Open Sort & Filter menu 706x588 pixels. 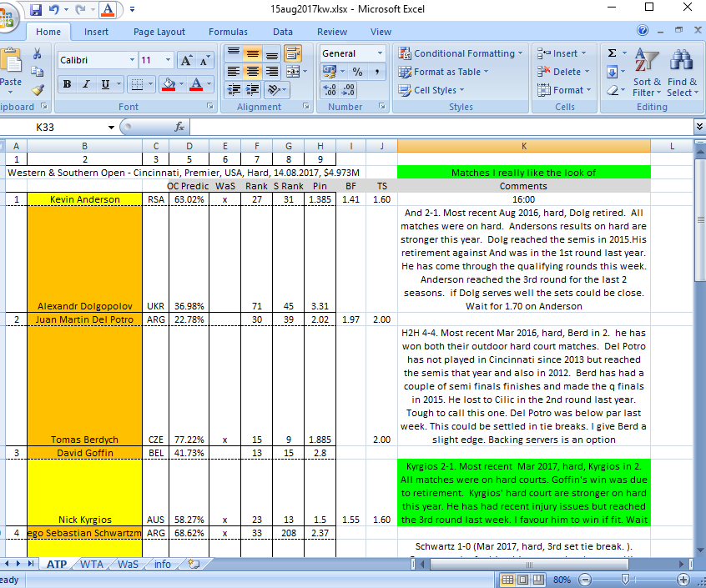point(647,72)
